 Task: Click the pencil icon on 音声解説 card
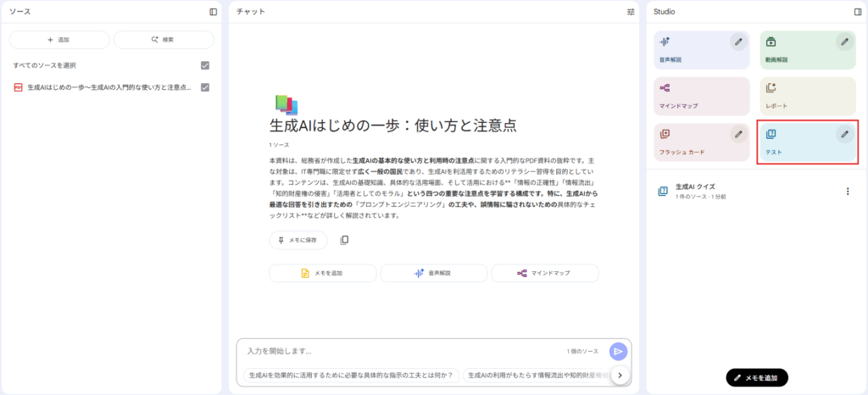point(738,42)
